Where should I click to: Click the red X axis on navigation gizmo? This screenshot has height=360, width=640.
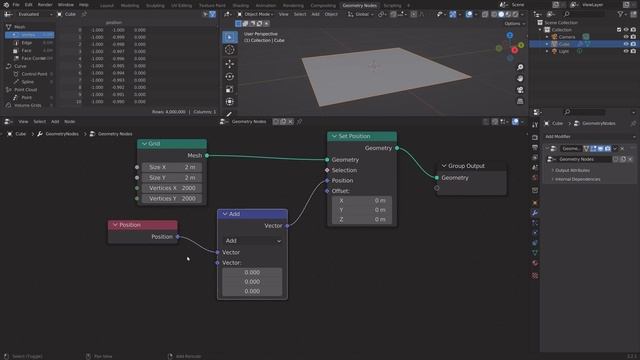pos(514,50)
